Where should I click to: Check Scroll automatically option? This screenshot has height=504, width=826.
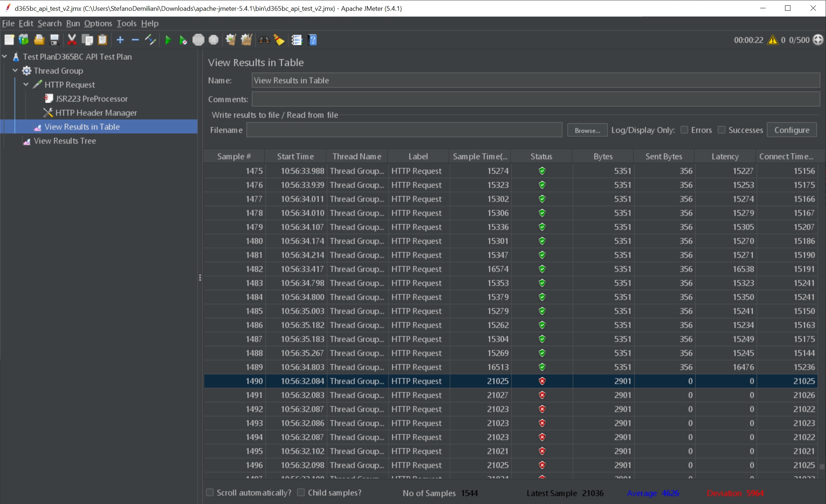tap(210, 493)
